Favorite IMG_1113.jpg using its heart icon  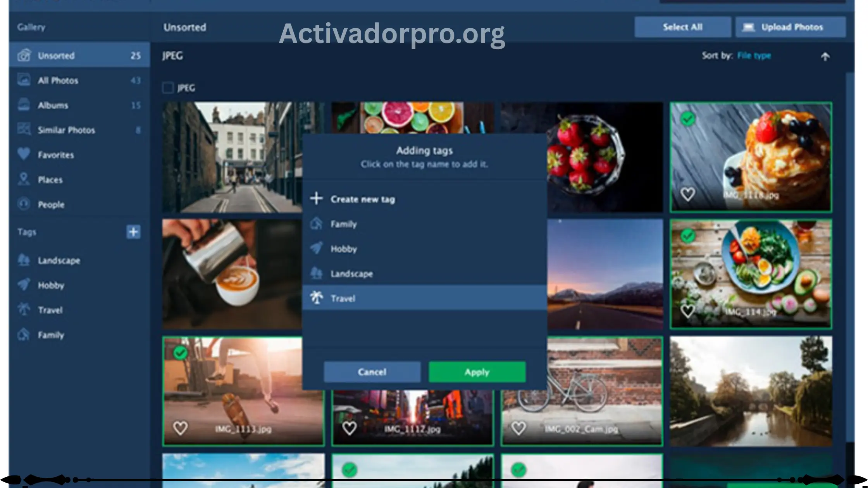coord(181,428)
